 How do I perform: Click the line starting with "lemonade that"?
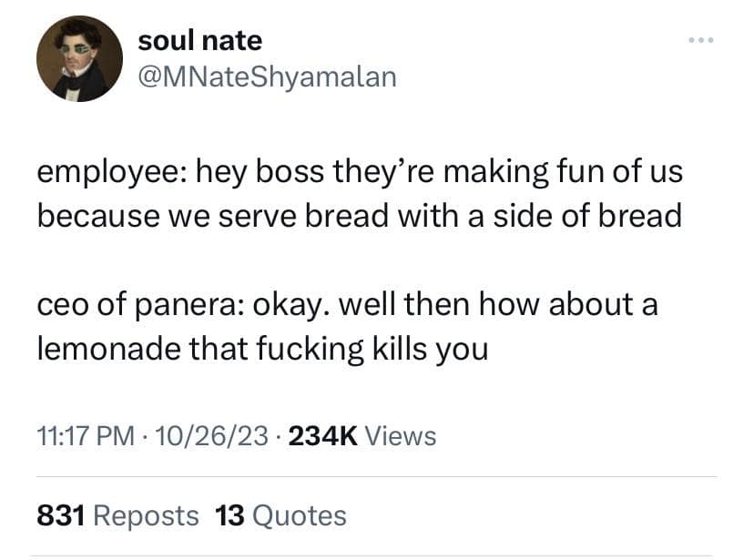click(x=262, y=349)
